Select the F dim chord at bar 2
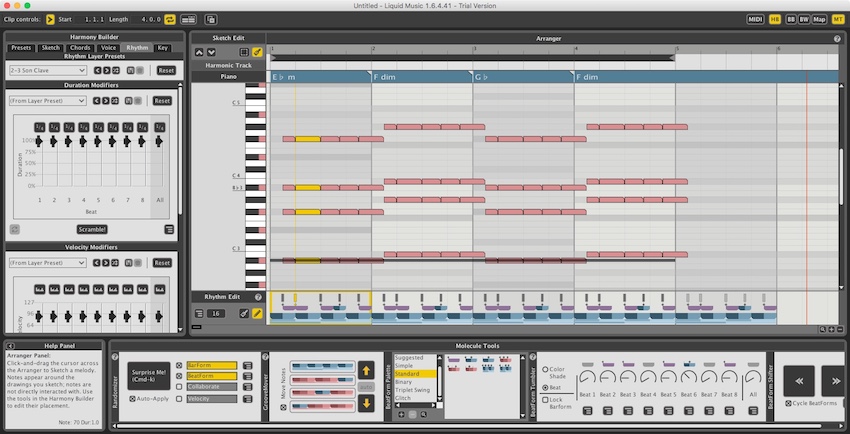 click(422, 77)
